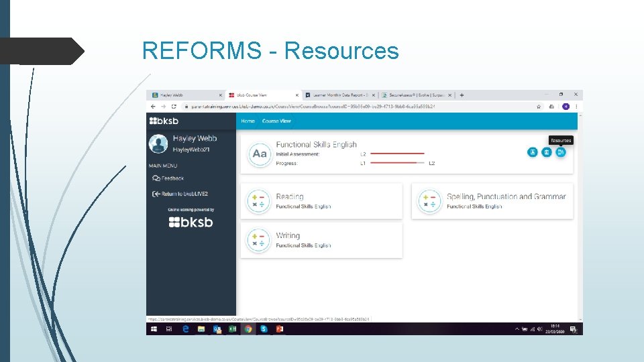Click the MAIN MENU heading

163,166
